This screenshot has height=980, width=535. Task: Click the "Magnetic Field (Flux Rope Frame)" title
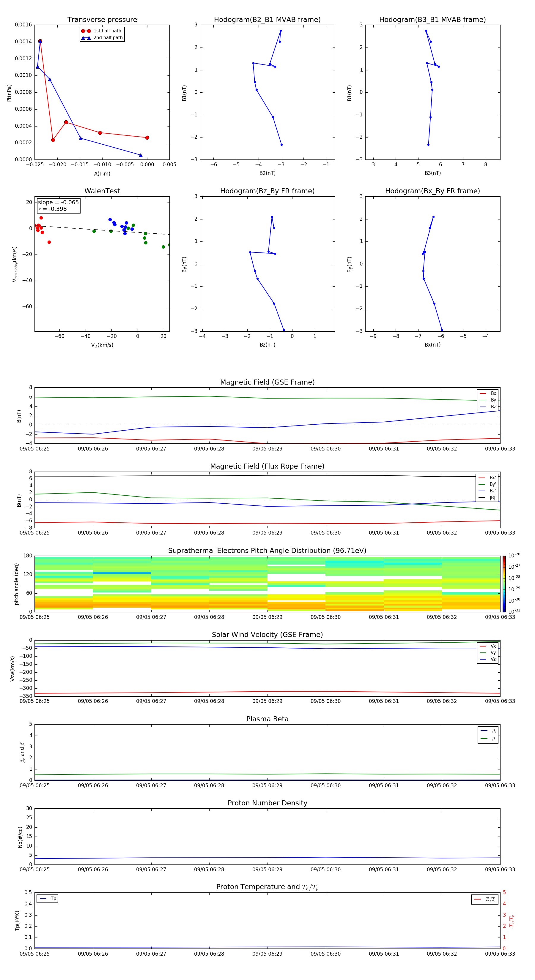267,467
